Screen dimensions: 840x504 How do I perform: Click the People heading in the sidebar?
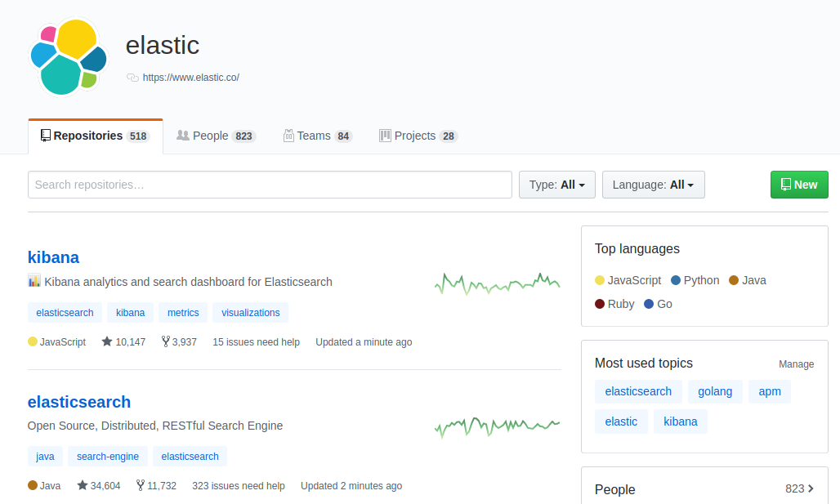(615, 489)
